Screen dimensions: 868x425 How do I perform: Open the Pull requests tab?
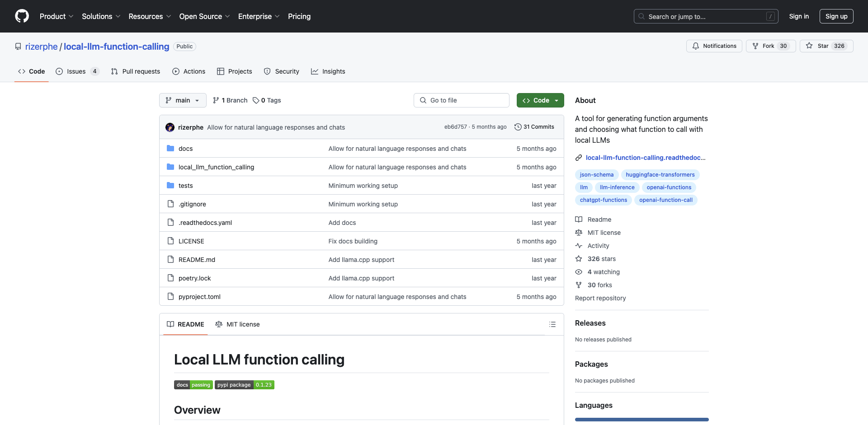(x=136, y=71)
